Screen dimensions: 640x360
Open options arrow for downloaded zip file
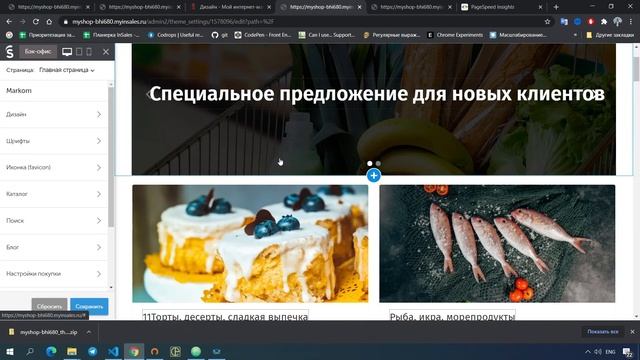[89, 332]
